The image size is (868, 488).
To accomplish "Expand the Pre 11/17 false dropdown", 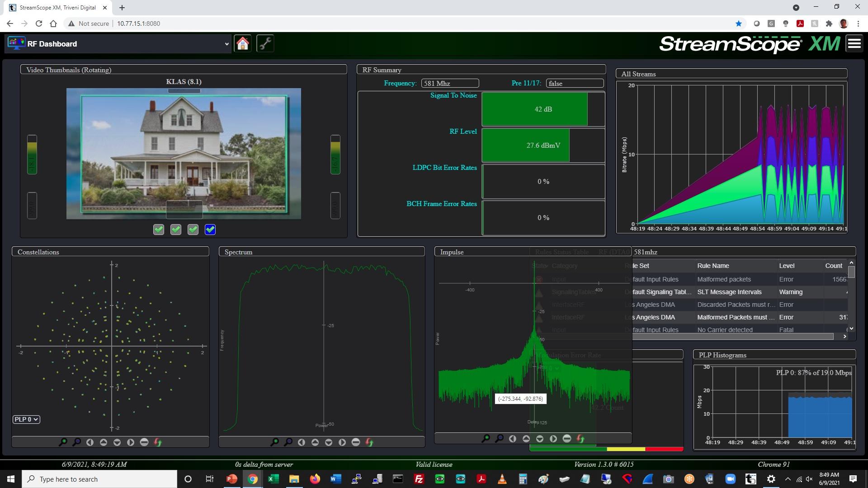I will [x=574, y=83].
